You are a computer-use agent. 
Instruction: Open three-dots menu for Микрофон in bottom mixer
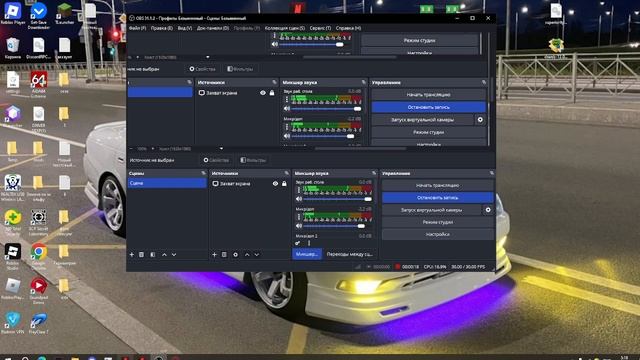coord(298,217)
